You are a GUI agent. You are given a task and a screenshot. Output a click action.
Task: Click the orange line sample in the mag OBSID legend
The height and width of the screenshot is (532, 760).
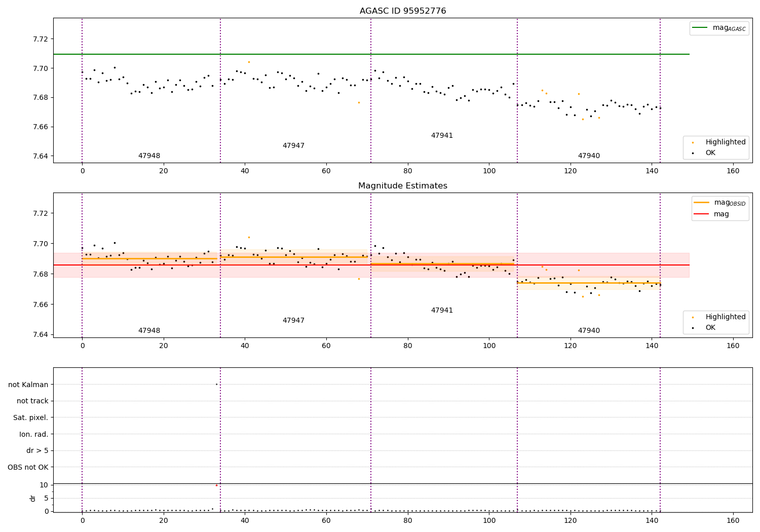pos(702,203)
